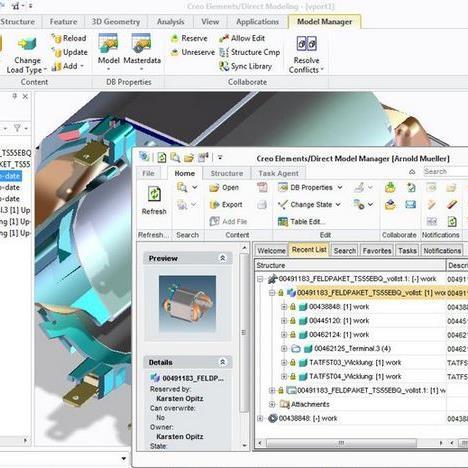This screenshot has width=468, height=468.
Task: Click the Search input field
Action: [x=445, y=172]
